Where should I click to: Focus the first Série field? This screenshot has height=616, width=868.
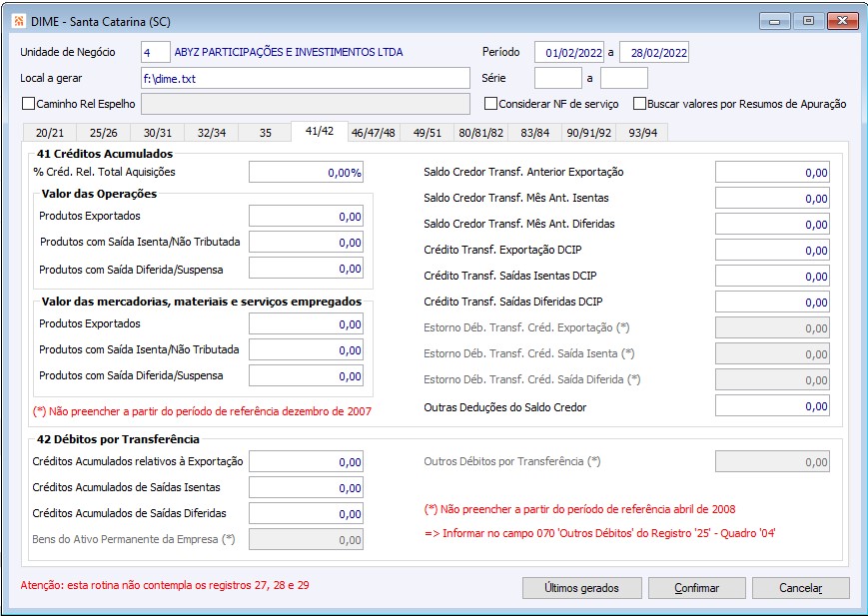click(x=558, y=78)
